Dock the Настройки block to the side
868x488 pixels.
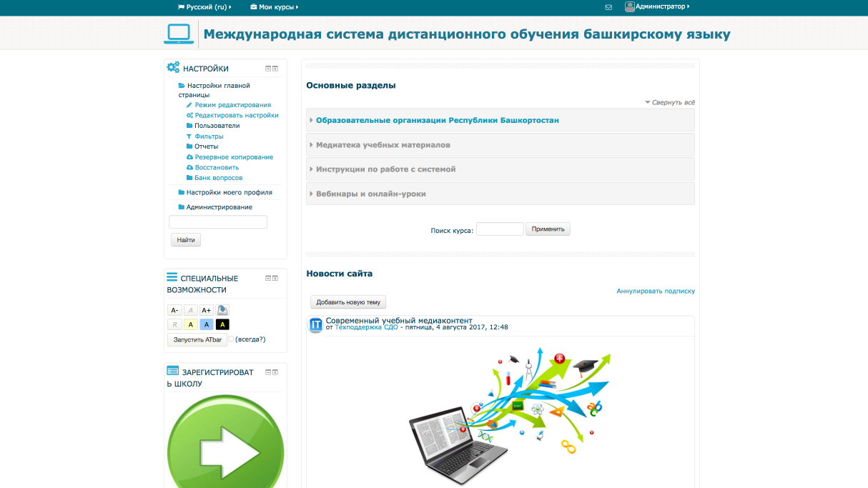click(x=275, y=69)
